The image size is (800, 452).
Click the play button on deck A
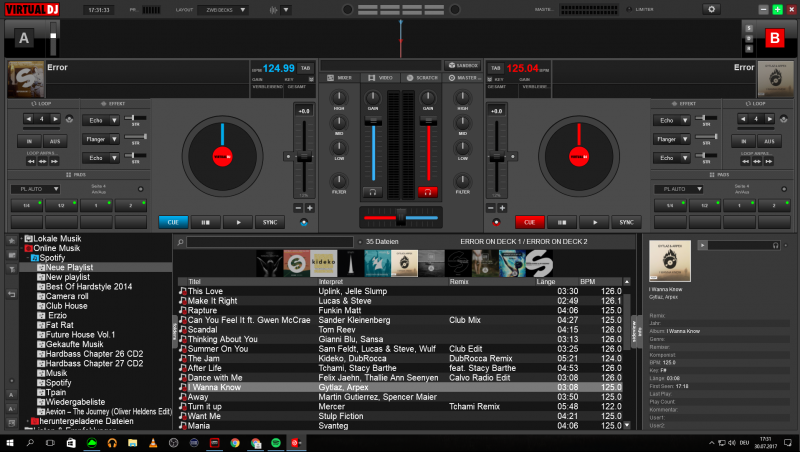(x=238, y=222)
